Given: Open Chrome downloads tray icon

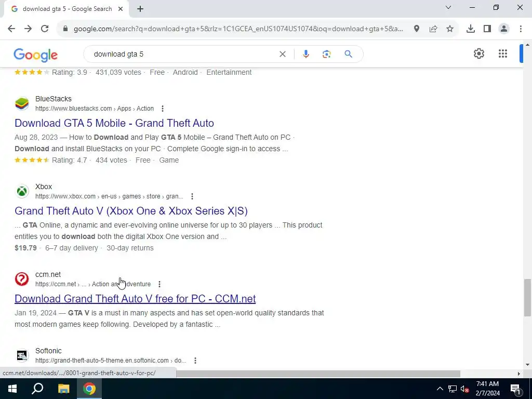Looking at the screenshot, I should [x=471, y=29].
